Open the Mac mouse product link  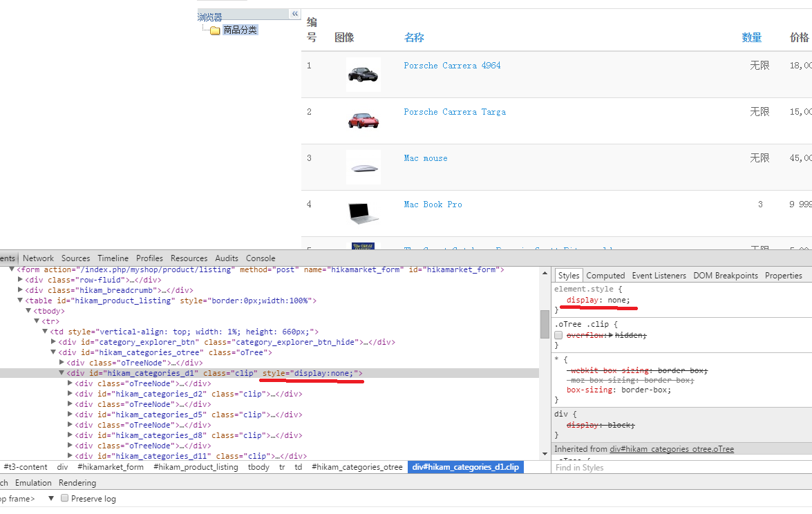point(426,158)
